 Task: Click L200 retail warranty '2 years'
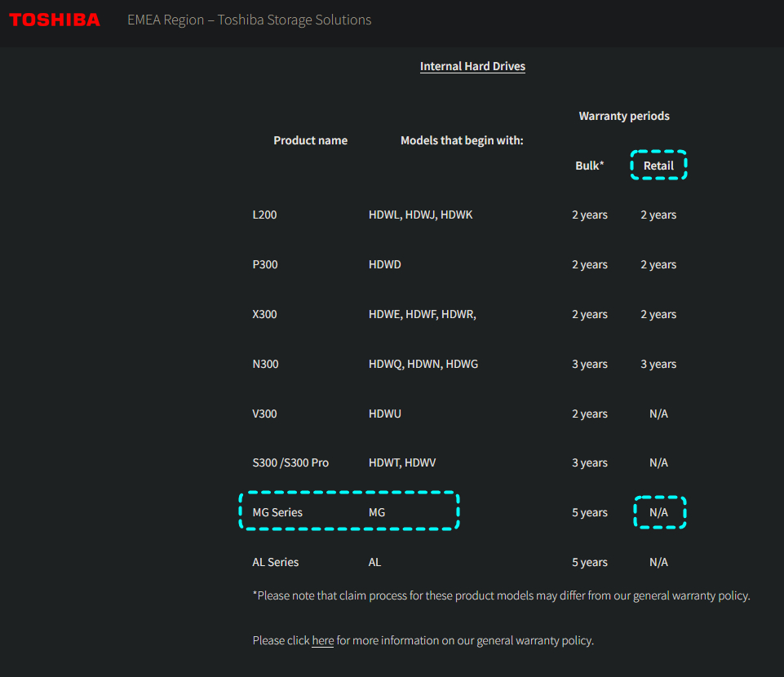pyautogui.click(x=658, y=215)
